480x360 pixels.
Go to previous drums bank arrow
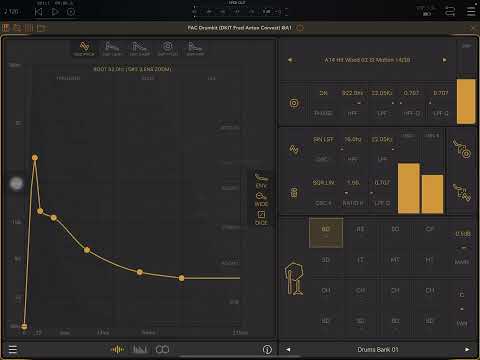288,349
